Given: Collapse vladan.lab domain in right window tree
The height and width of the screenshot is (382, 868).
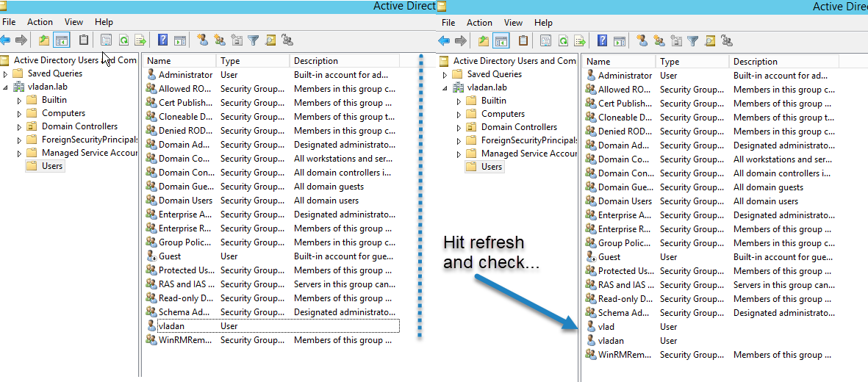Looking at the screenshot, I should [x=445, y=87].
